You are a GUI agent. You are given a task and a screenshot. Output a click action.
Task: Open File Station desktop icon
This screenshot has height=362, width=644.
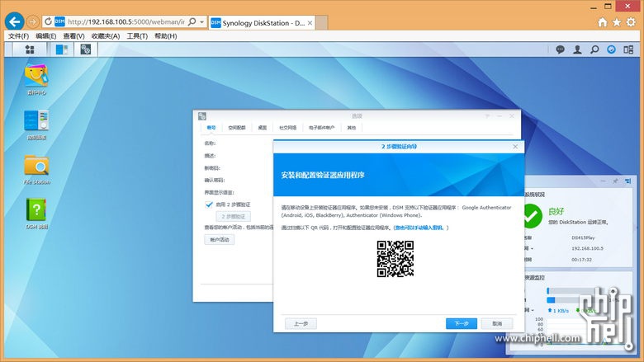pos(36,170)
